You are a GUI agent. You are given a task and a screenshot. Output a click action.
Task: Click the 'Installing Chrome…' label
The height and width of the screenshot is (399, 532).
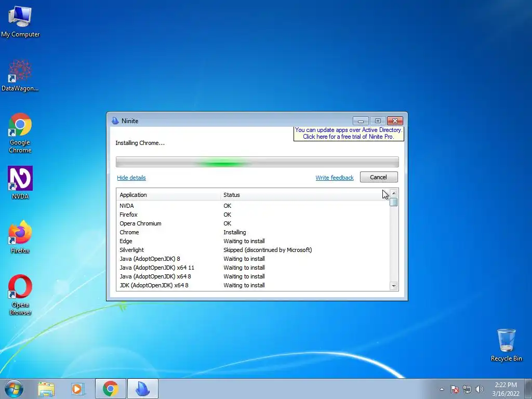point(140,143)
